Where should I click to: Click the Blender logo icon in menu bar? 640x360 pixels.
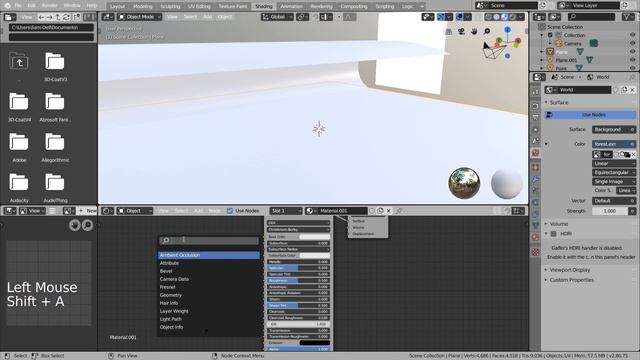click(7, 6)
